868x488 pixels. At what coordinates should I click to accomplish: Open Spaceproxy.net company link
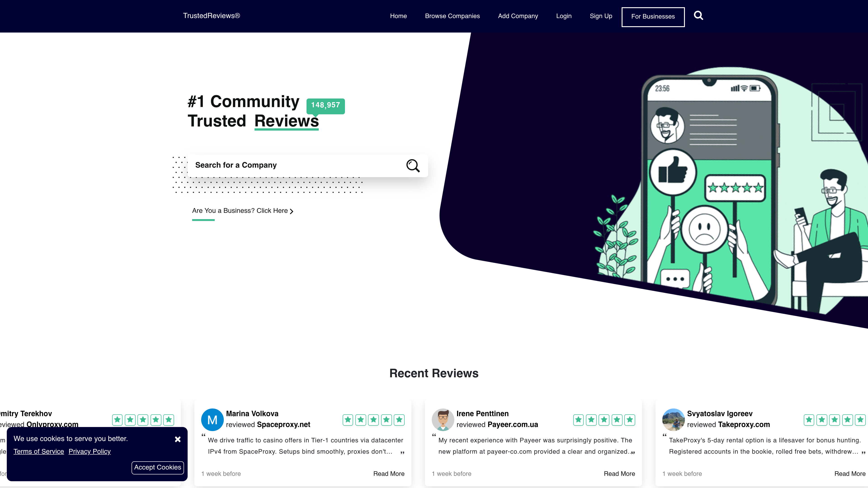283,424
